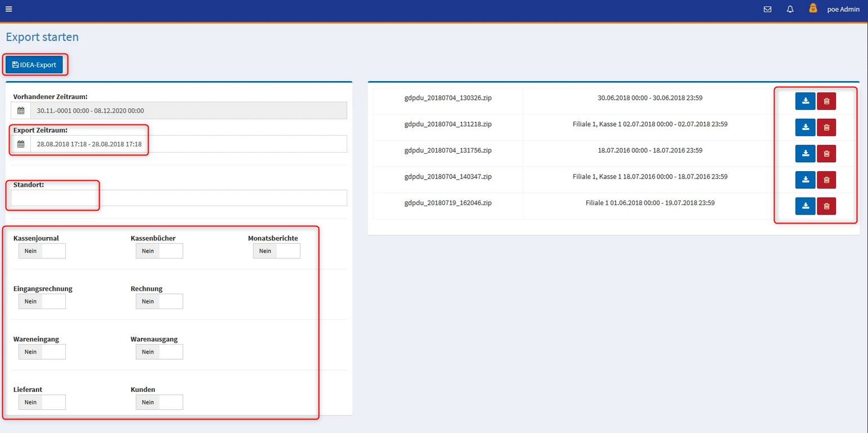Open the Export Zeitraum date range picker

pos(188,144)
